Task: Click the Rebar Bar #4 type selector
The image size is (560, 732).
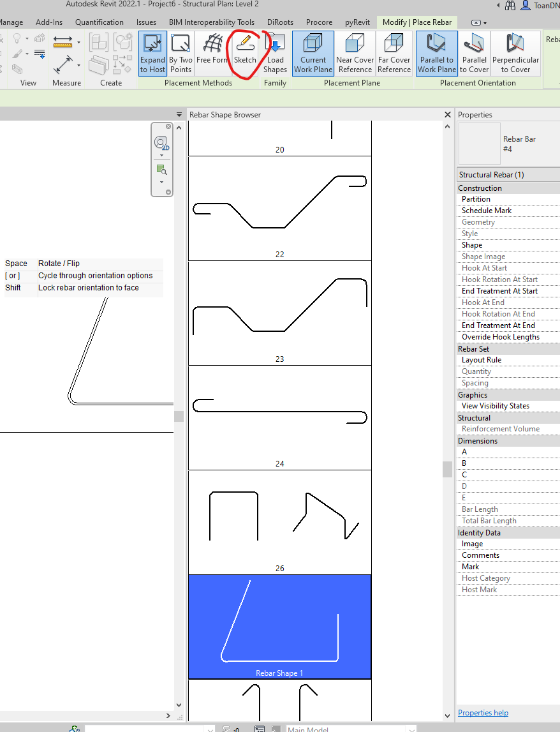Action: [x=509, y=144]
